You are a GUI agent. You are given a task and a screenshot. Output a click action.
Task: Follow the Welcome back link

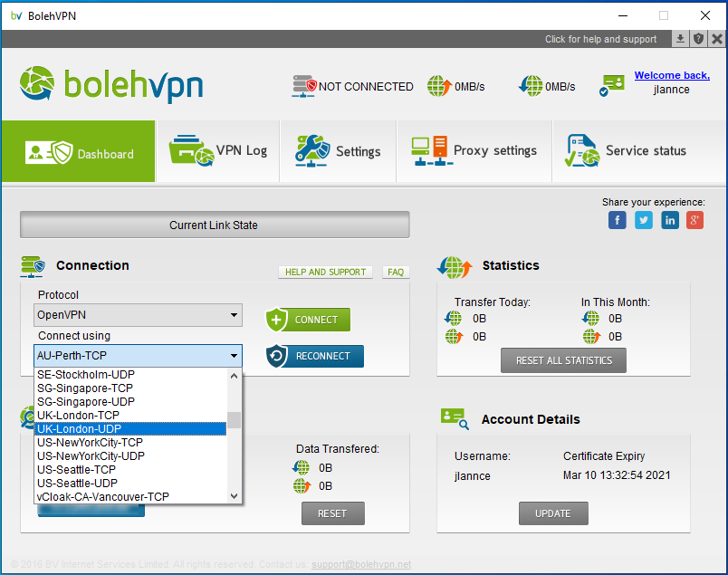point(672,75)
